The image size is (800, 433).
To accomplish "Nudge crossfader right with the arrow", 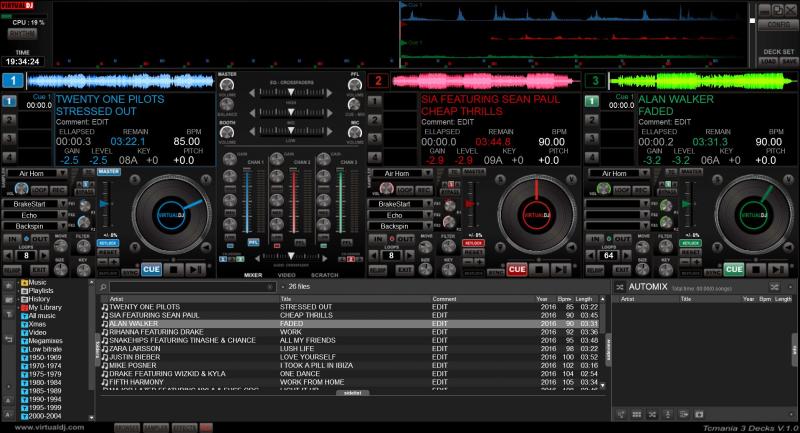I will [x=324, y=258].
